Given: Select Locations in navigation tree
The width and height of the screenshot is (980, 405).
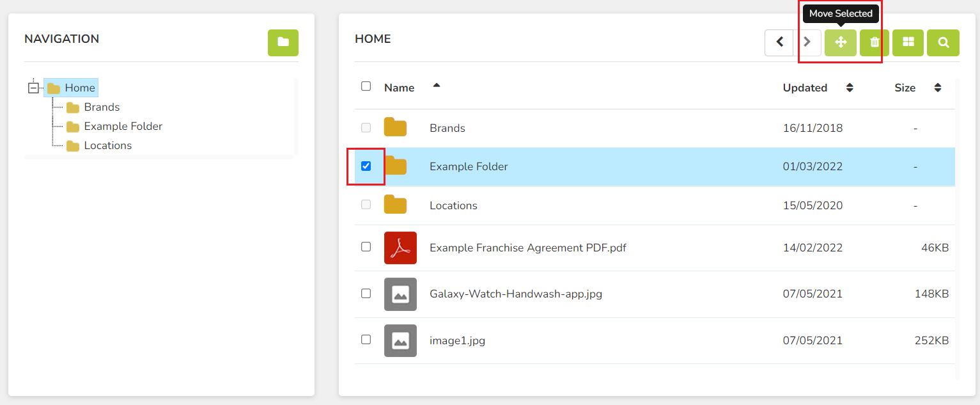Looking at the screenshot, I should point(107,145).
